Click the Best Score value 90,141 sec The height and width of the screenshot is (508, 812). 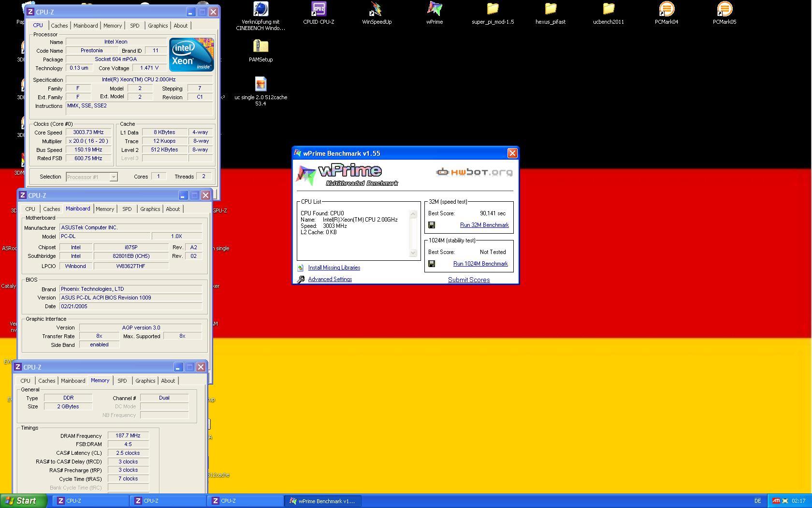pyautogui.click(x=493, y=213)
